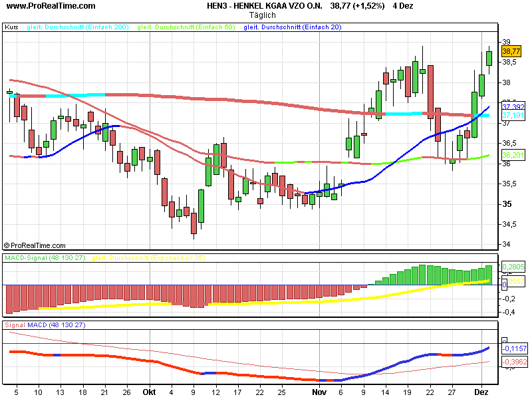Select the MACD-Signal (48 130 27) legend

click(45, 258)
